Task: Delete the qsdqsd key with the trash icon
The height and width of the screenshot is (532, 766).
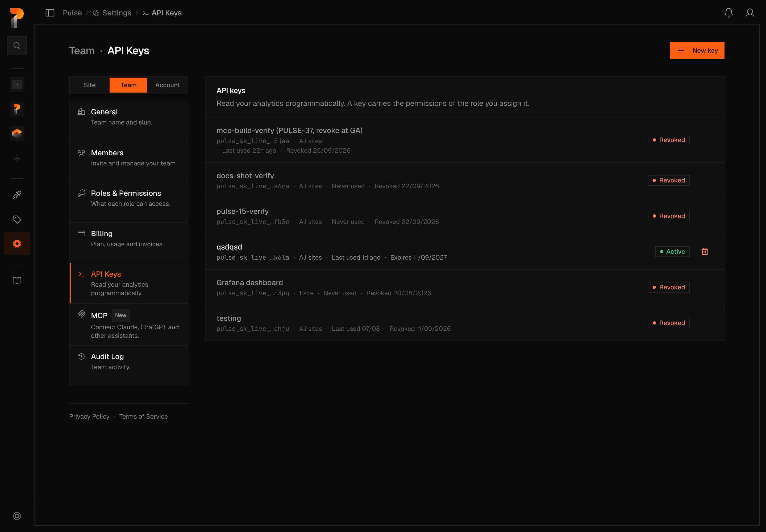Action: pyautogui.click(x=705, y=251)
